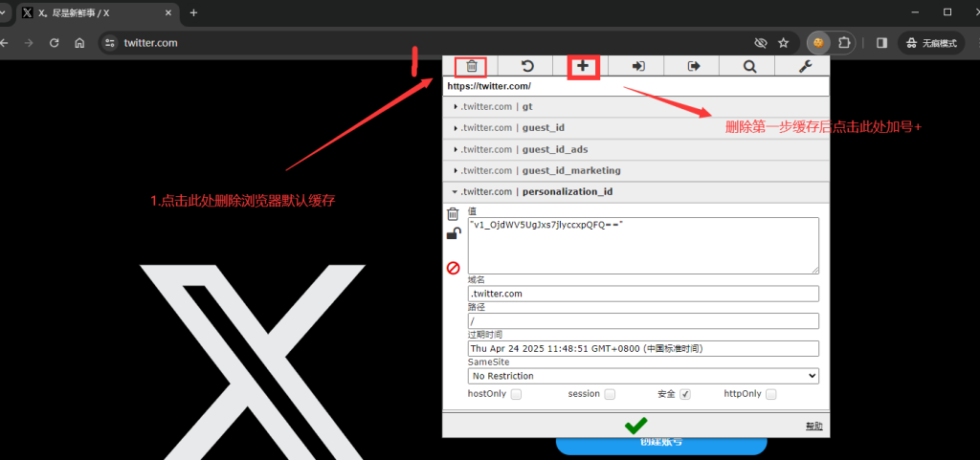This screenshot has width=980, height=460.
Task: Add a new cookie with plus icon
Action: (x=583, y=66)
